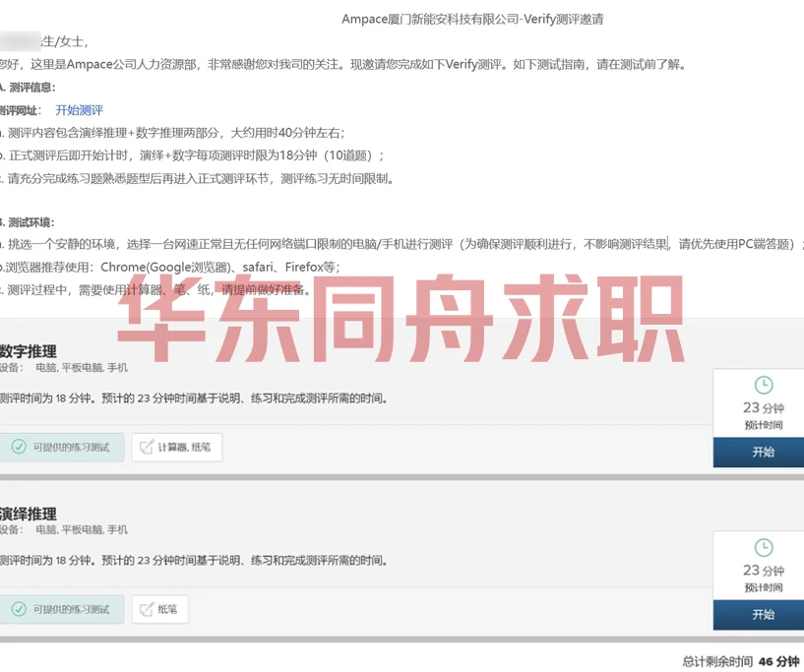804x672 pixels.
Task: Start the 数字推理 test with 开始 button
Action: 759,453
